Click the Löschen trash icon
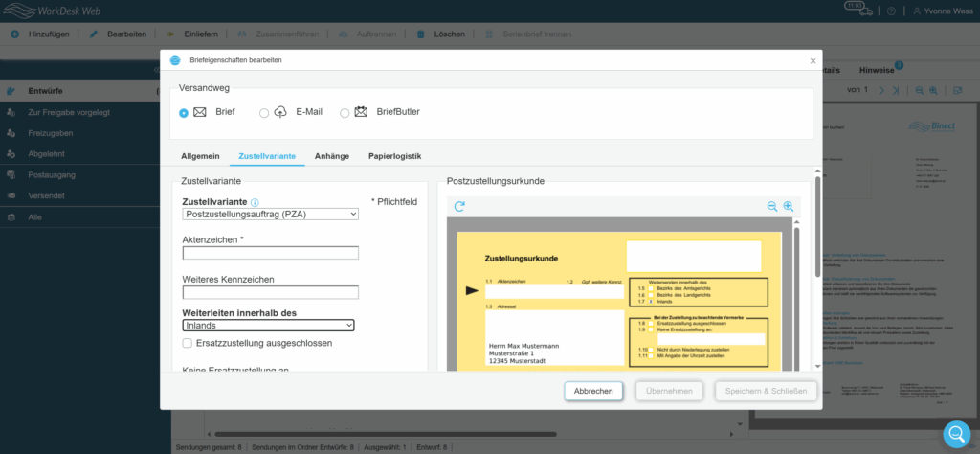This screenshot has width=980, height=454. [x=421, y=34]
